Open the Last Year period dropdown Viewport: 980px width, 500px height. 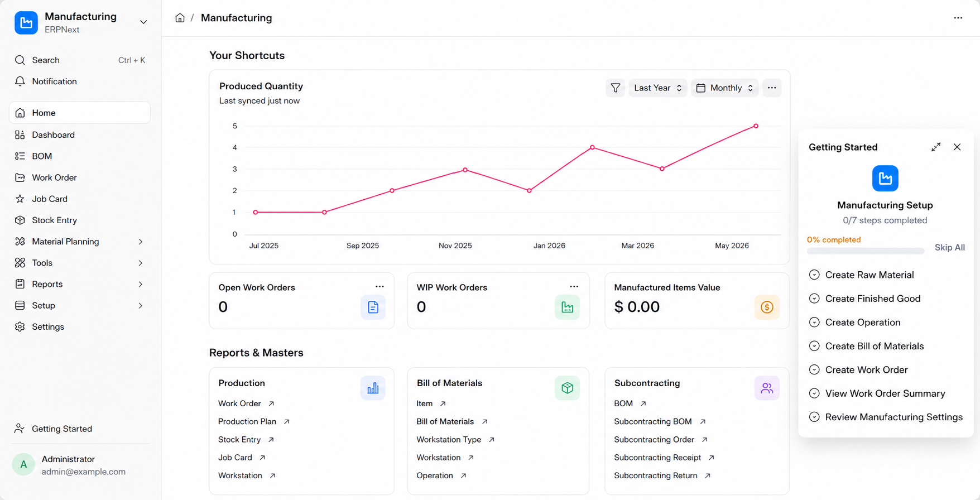coord(658,88)
